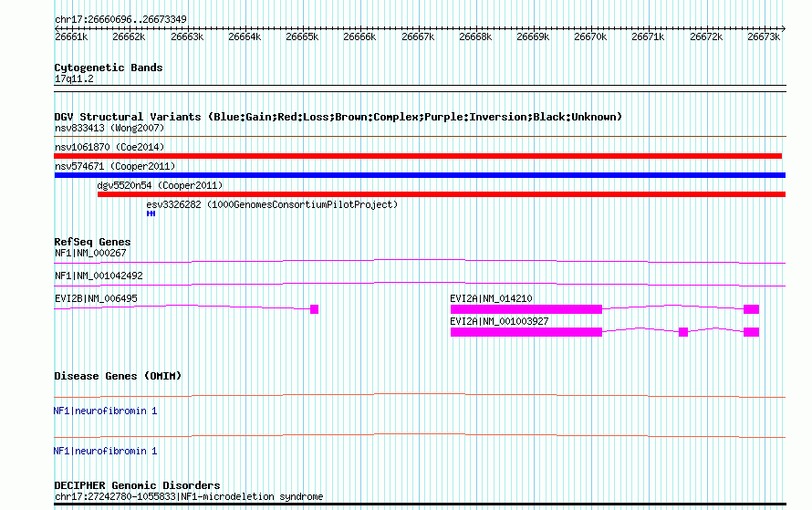Viewport: 812px width, 510px height.
Task: Click the nsv574671 (Cooper2011) variant label
Action: pos(115,166)
